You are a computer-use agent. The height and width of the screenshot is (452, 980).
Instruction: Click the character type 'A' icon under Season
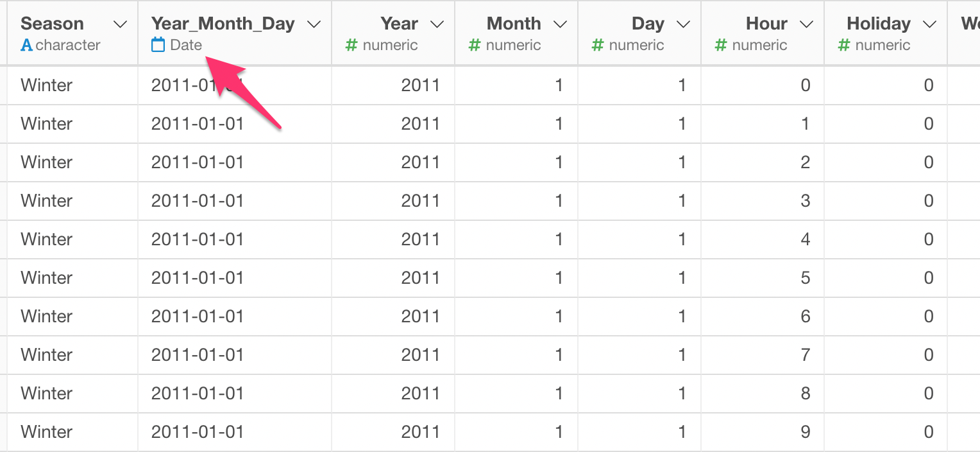tap(26, 46)
